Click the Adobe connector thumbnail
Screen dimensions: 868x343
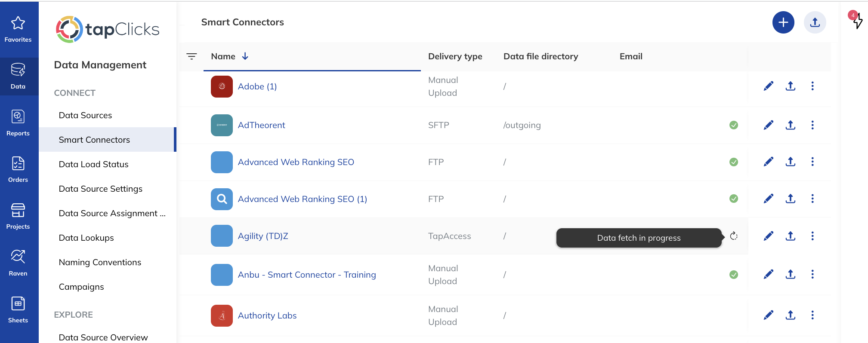point(222,86)
